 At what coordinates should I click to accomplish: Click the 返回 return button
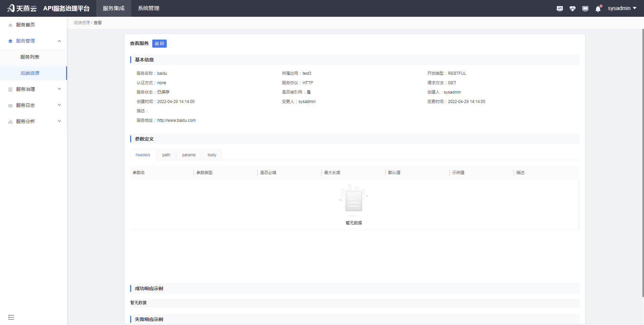click(x=159, y=44)
